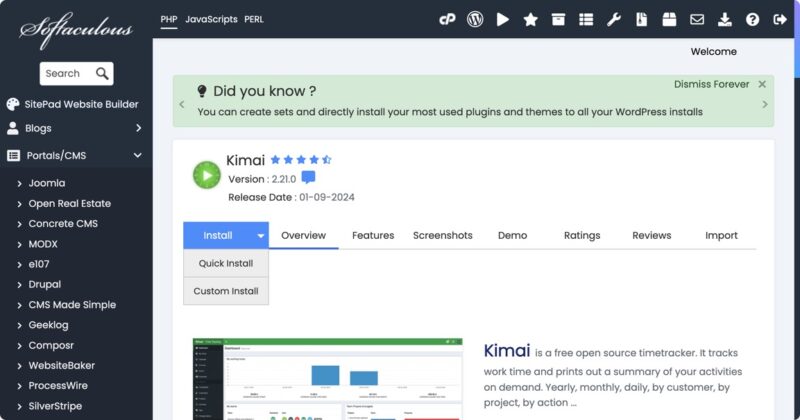Open ProcessWire in sidebar
Viewport: 800px width, 420px height.
point(58,386)
